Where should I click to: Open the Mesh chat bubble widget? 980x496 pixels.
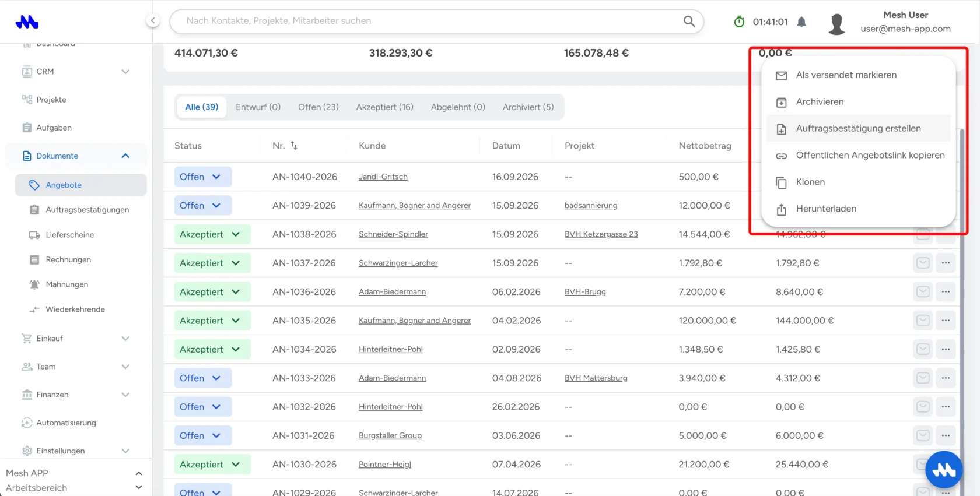click(944, 470)
